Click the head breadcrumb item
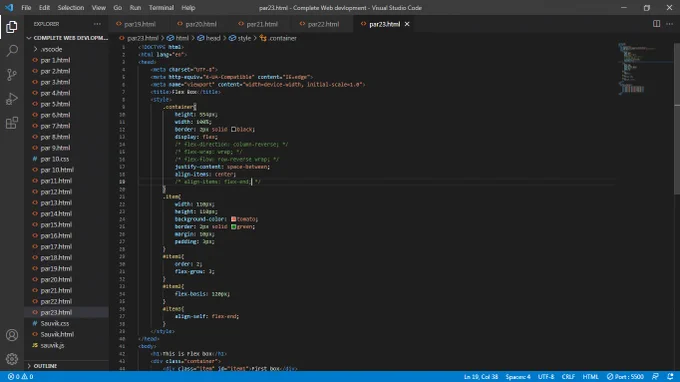This screenshot has width=680, height=382. 209,38
